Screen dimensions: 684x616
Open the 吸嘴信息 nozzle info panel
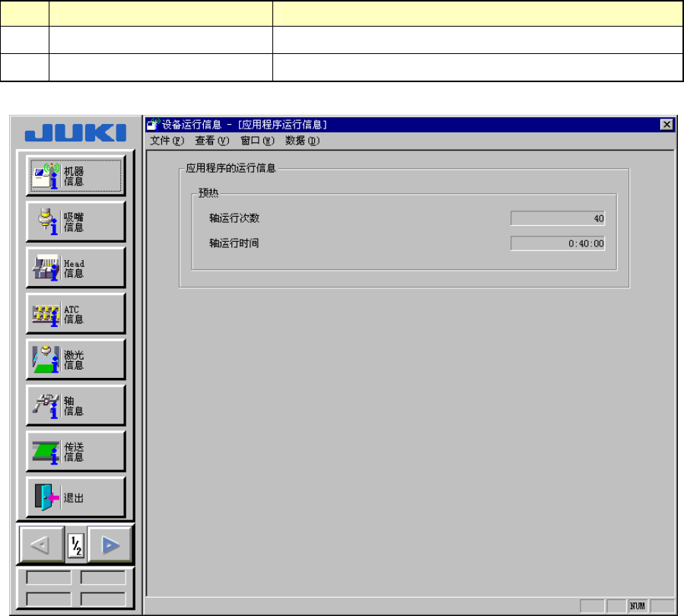click(x=76, y=221)
